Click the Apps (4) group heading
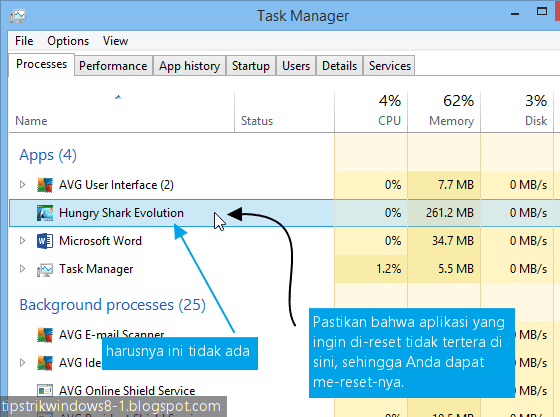The height and width of the screenshot is (417, 560). tap(48, 155)
